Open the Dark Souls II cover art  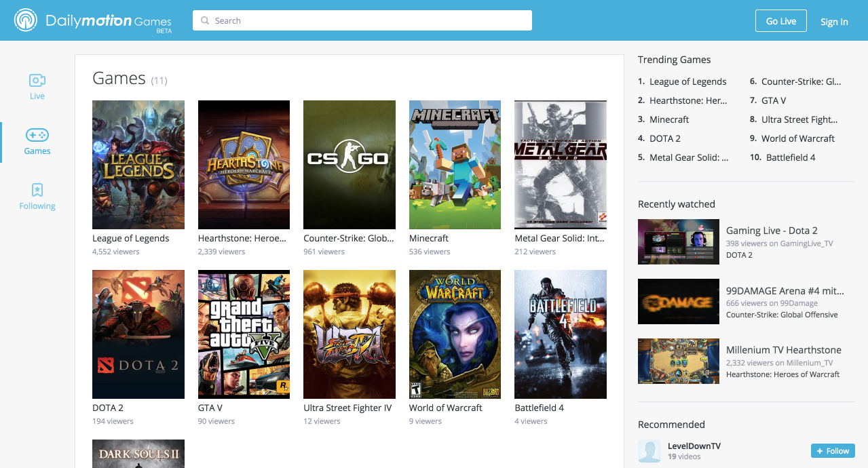tap(138, 454)
